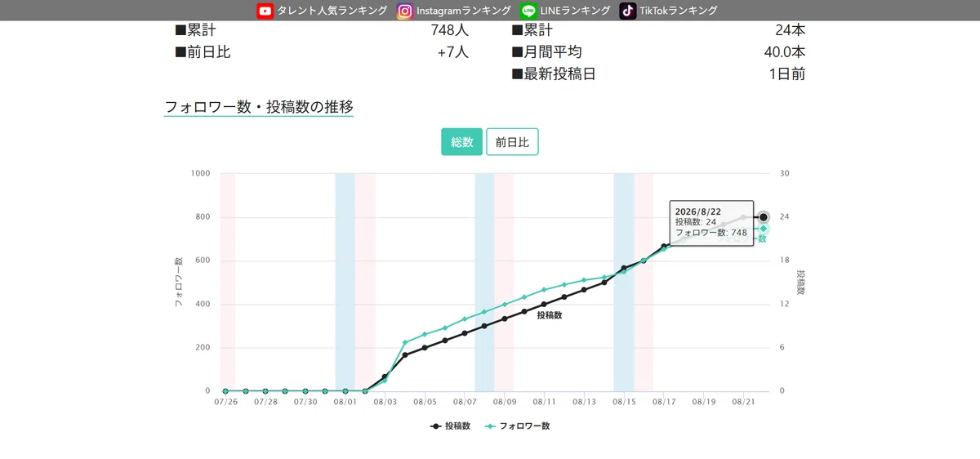Click the 748人 cumulative followers value
Image resolution: width=980 pixels, height=459 pixels.
(450, 30)
